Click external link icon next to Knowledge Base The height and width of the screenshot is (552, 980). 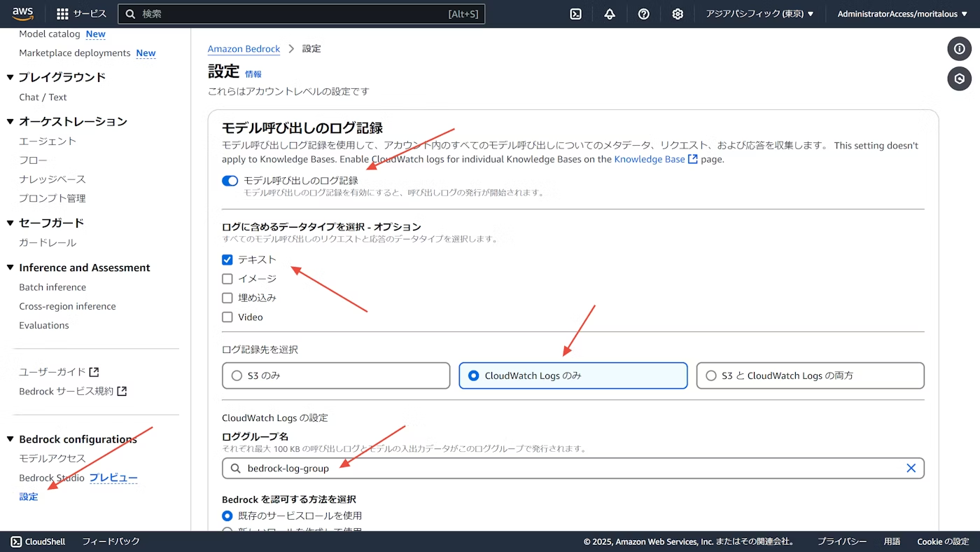click(x=692, y=159)
